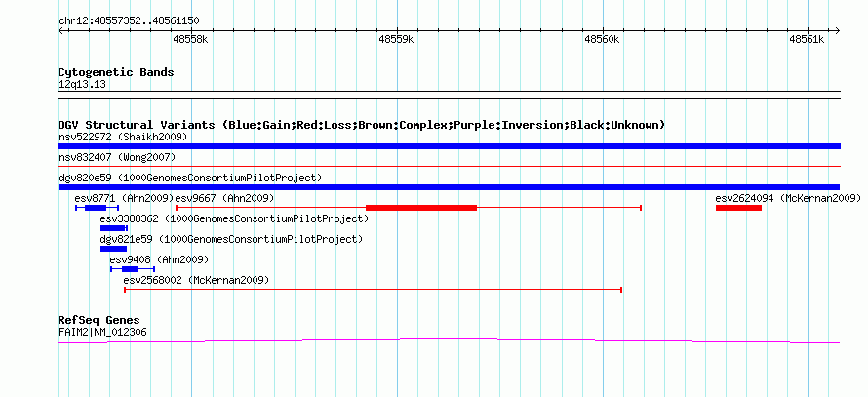This screenshot has height=397, width=868.
Task: Click the right arrow of the ruler
Action: tap(837, 30)
